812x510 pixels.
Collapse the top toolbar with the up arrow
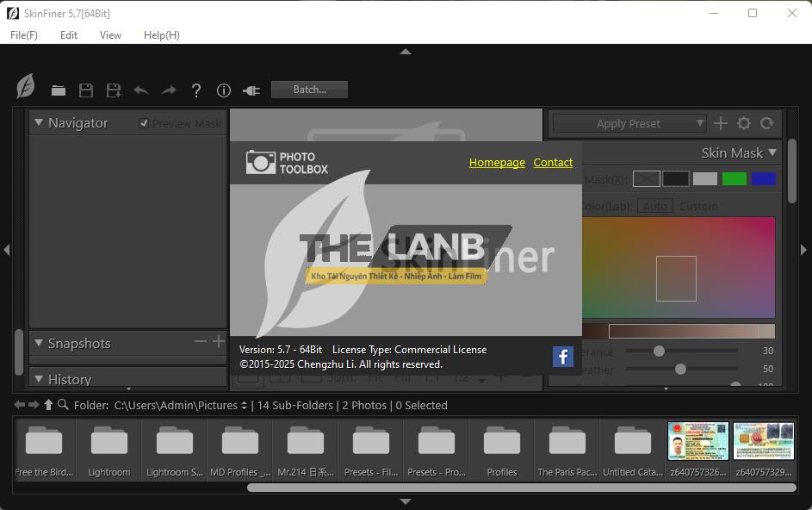(406, 52)
